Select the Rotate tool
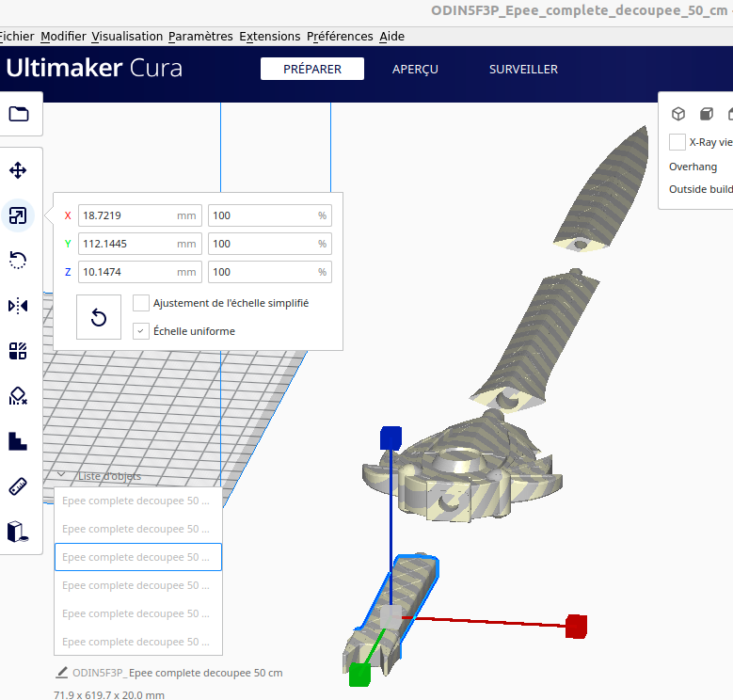Image resolution: width=733 pixels, height=700 pixels. (x=18, y=261)
